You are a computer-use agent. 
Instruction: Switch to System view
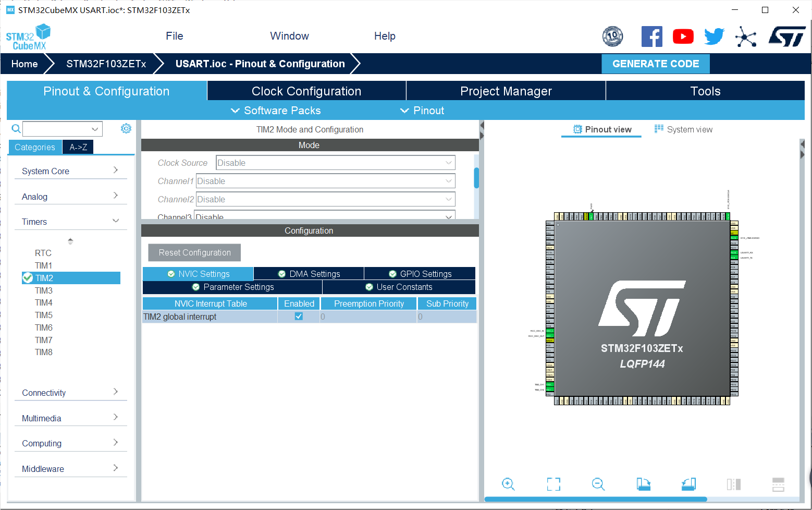click(x=683, y=129)
